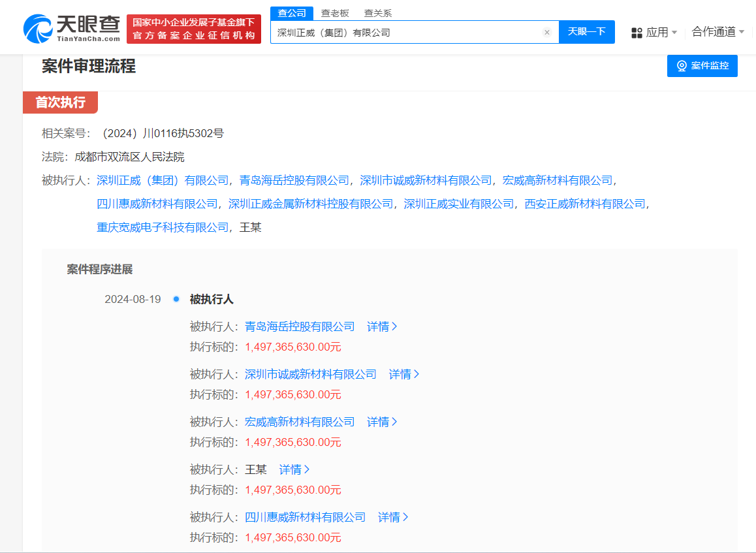Open 详情 for 青岛海岳控股有限公司
The height and width of the screenshot is (553, 756).
(x=382, y=326)
